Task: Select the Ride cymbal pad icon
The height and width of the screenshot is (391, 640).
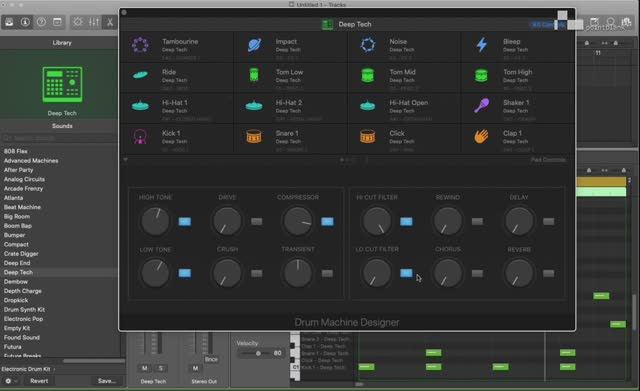Action: click(x=140, y=75)
